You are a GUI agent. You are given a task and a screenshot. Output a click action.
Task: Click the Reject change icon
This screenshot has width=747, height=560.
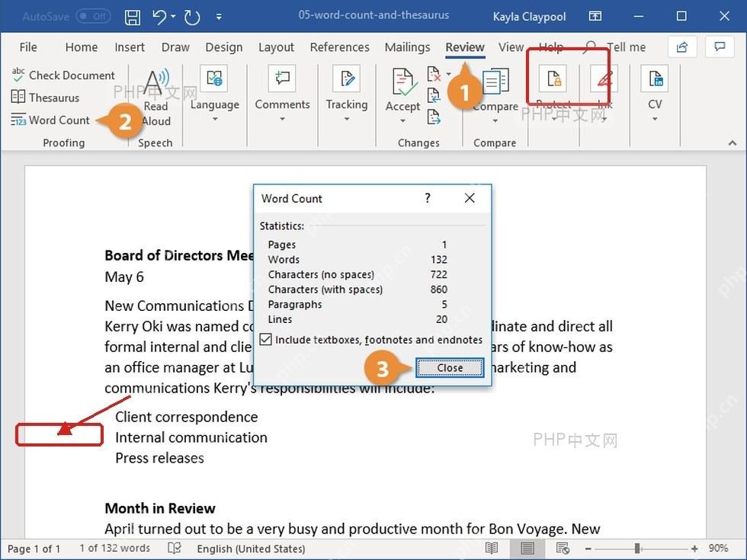click(434, 74)
